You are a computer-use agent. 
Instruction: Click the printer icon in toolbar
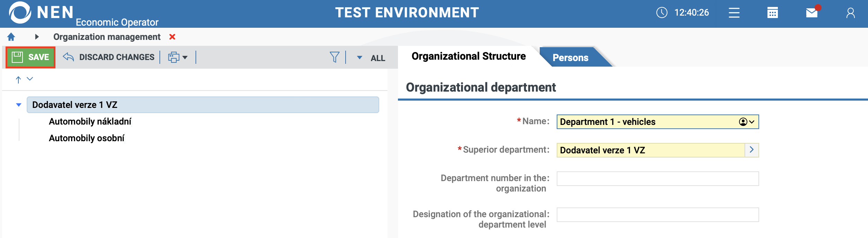(x=174, y=57)
